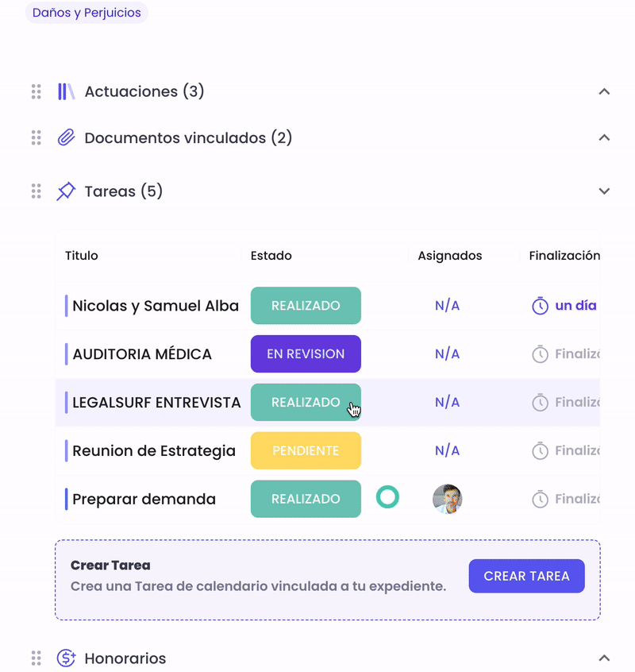Select the 'Daños y Perjuicios' tag
Viewport: 635px width, 672px height.
point(86,13)
